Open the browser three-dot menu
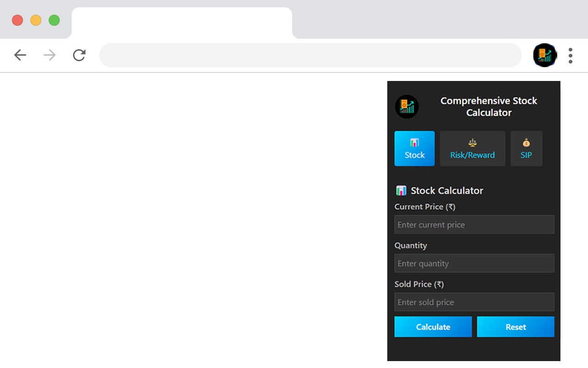588x368 pixels. tap(571, 55)
